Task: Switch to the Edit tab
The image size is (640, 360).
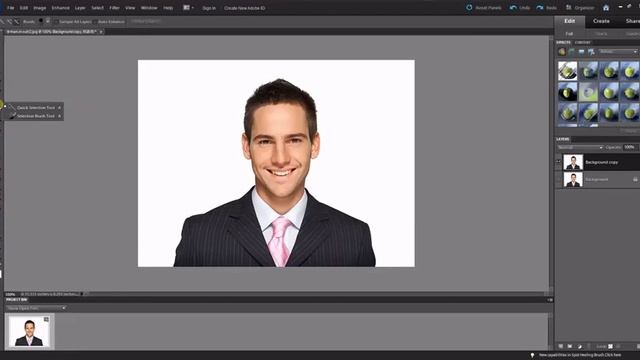Action: click(570, 21)
